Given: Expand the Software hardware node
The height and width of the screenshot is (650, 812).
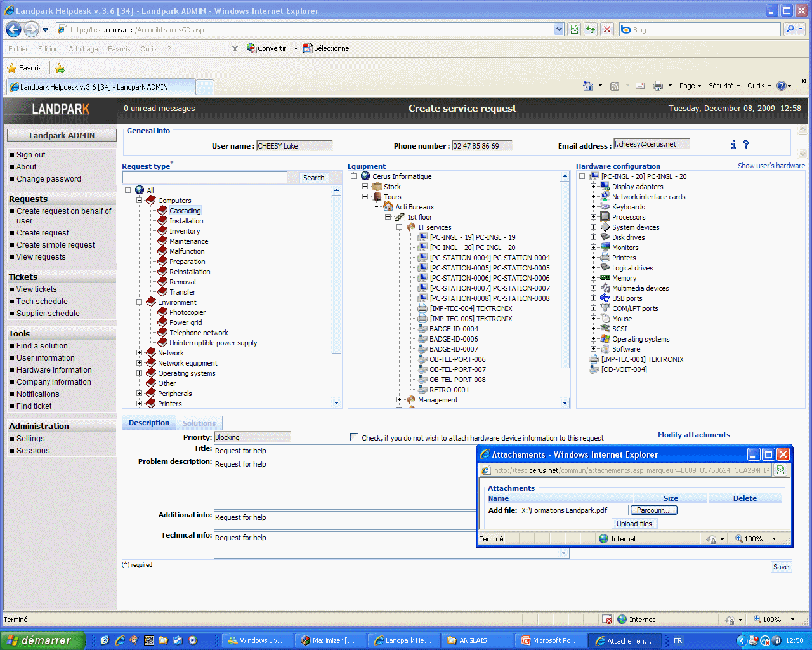Looking at the screenshot, I should [593, 348].
